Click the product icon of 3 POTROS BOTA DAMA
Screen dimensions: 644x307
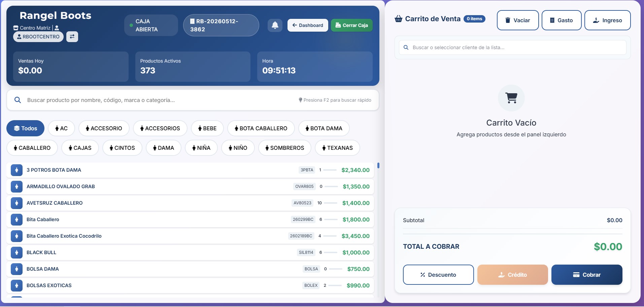click(16, 170)
